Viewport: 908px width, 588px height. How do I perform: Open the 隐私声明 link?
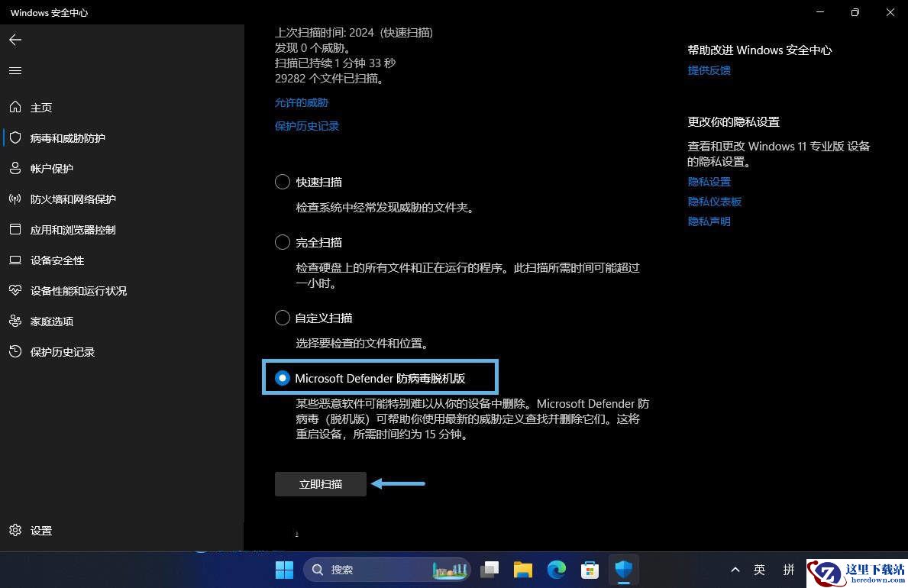coord(709,221)
